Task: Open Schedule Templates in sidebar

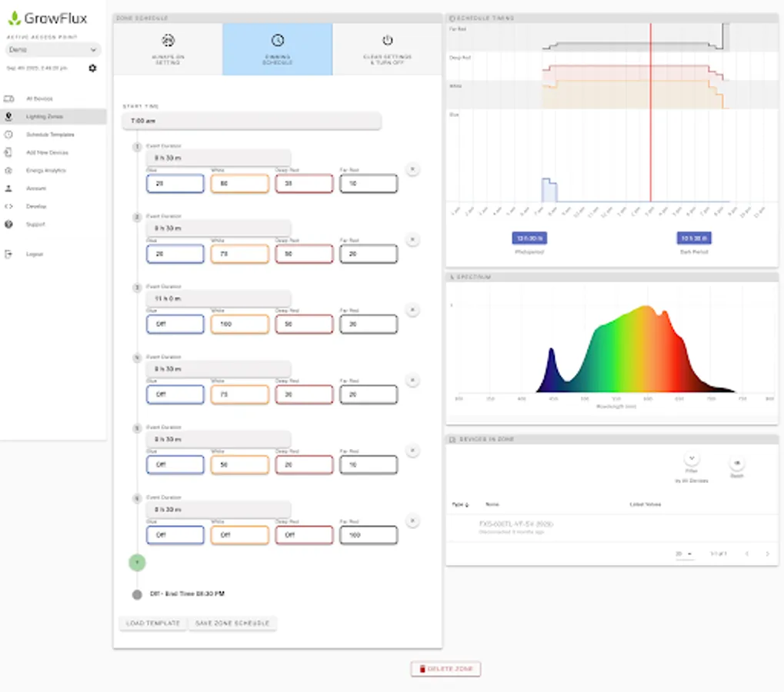Action: pos(50,135)
